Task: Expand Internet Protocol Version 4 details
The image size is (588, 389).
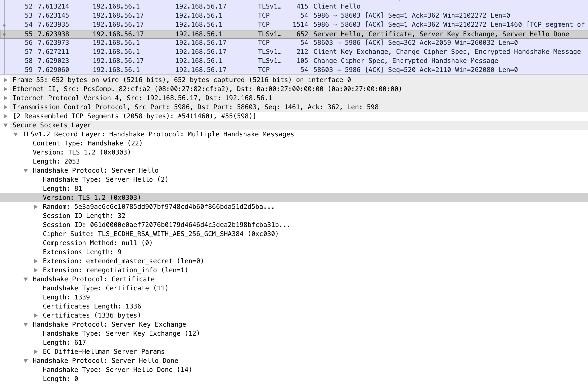Action: tap(6, 98)
